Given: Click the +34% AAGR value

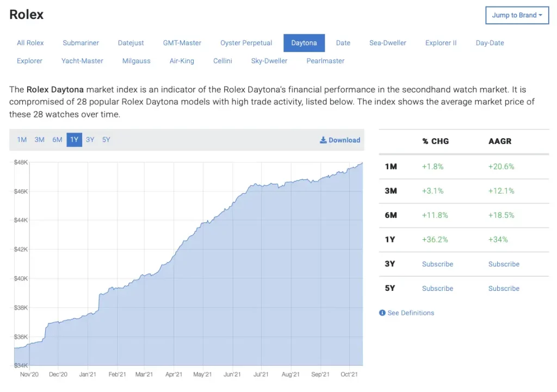Looking at the screenshot, I should coord(498,240).
